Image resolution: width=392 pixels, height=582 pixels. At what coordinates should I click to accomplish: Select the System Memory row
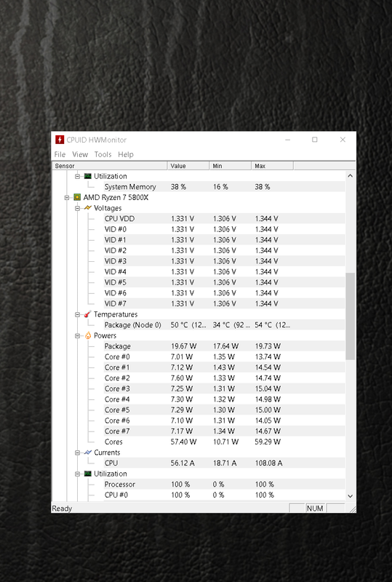[x=224, y=187]
